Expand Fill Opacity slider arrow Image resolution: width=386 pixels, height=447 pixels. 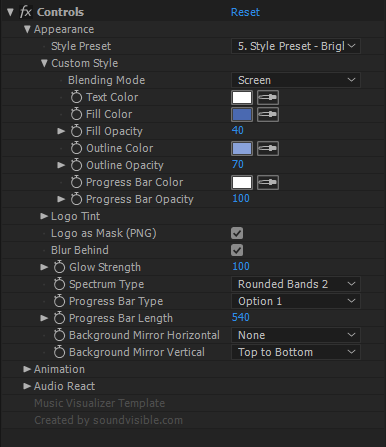click(61, 131)
